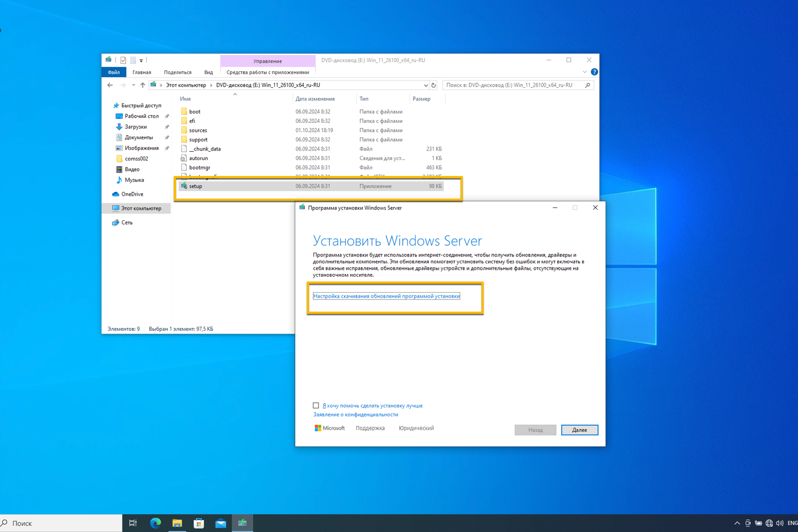
Task: Open Музыка in navigation pane
Action: [134, 180]
